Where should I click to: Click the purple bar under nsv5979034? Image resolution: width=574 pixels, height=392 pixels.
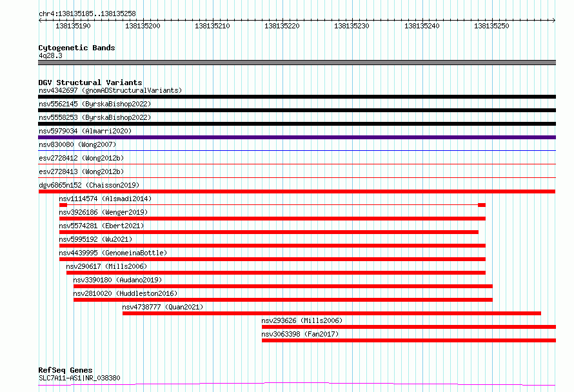coord(297,137)
